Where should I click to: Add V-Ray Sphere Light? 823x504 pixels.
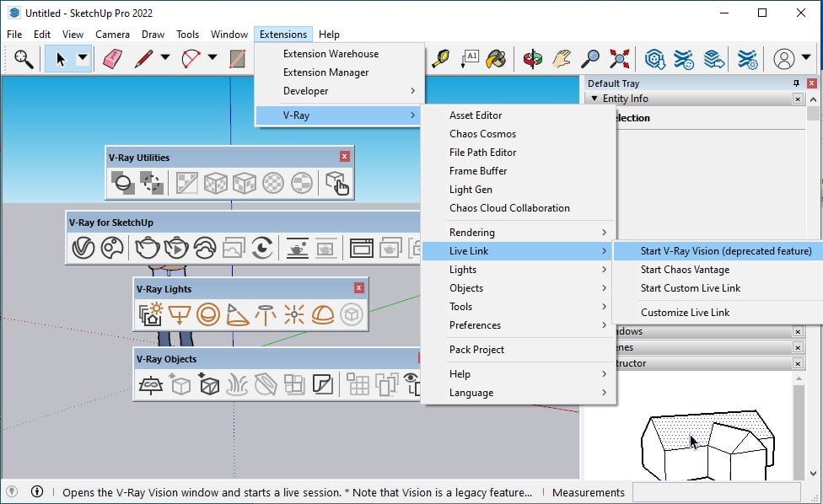[208, 315]
